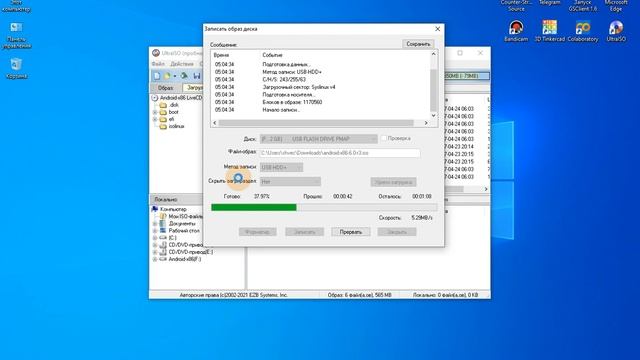Viewport: 640px width, 360px height.
Task: Open the Действия menu in UltraISO
Action: pos(182,64)
